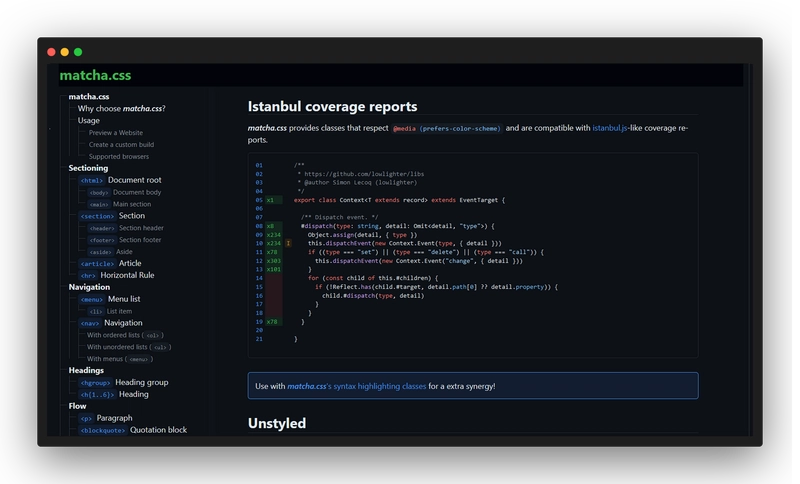Open Supported browsers sidebar link
The width and height of the screenshot is (800, 484).
119,157
